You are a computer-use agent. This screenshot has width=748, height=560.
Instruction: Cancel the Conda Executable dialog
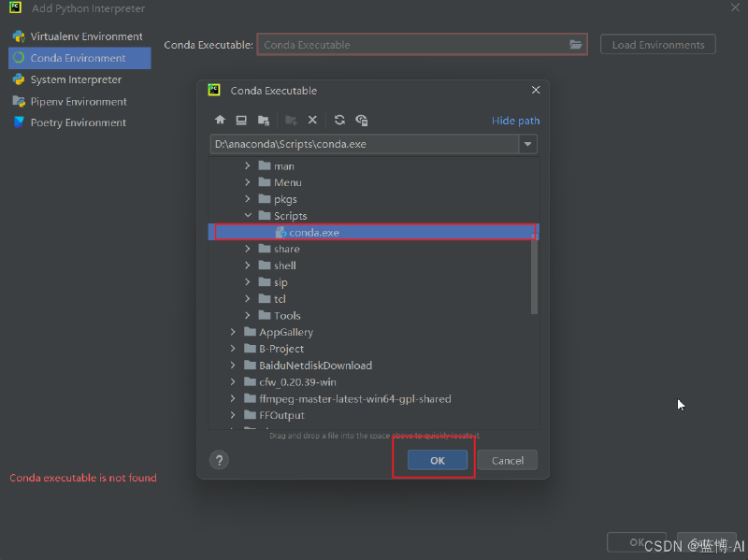508,460
